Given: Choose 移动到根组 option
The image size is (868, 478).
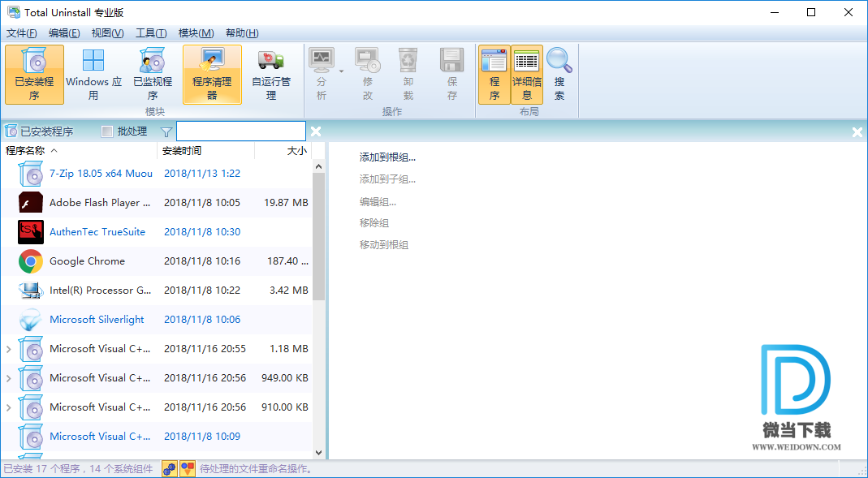Looking at the screenshot, I should coord(384,245).
